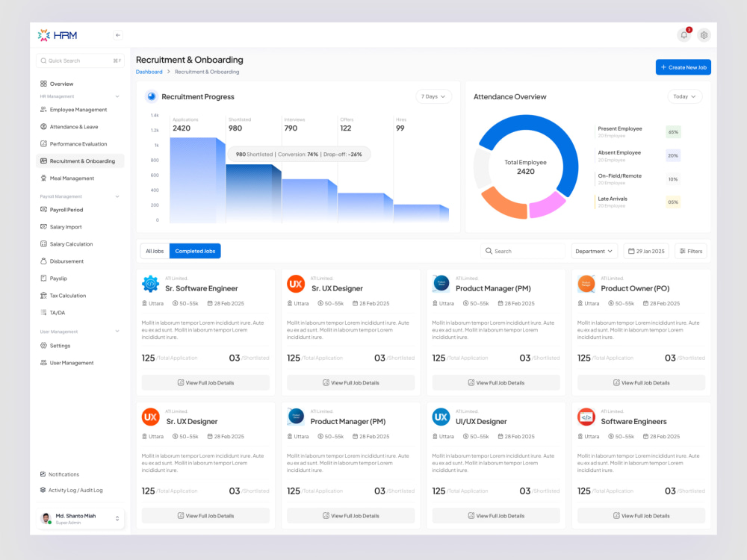Collapse sidebar with the back arrow icon
This screenshot has width=747, height=560.
pos(118,35)
